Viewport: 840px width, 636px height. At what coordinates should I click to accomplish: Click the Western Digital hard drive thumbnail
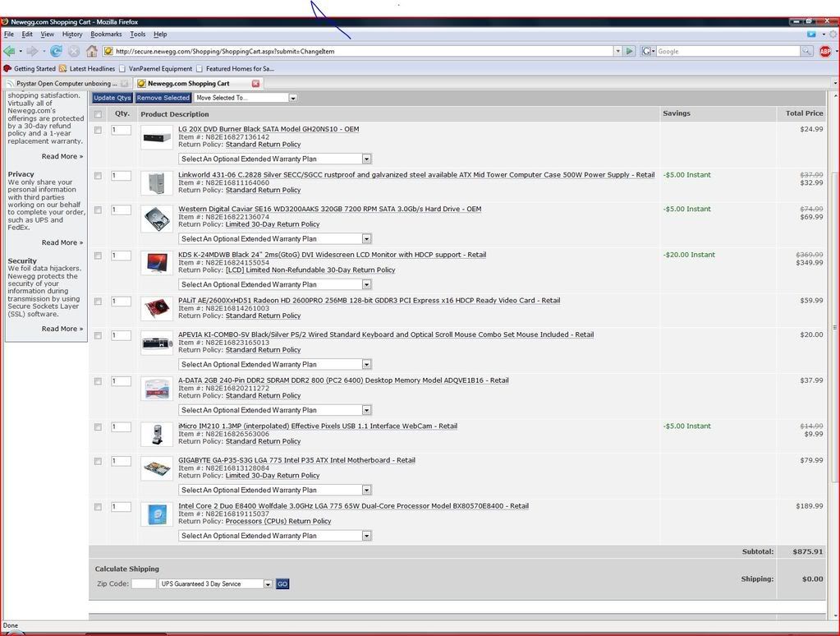tap(157, 219)
